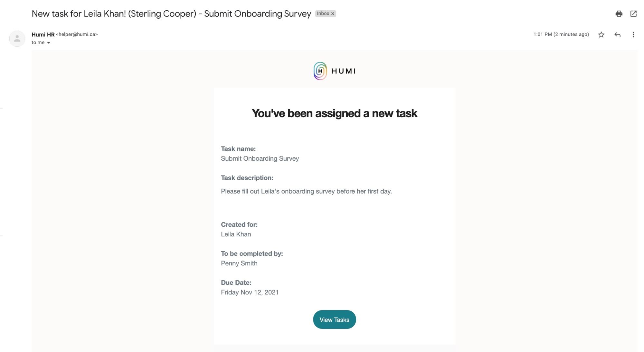Click the Inbox label chip
644x352 pixels.
323,14
